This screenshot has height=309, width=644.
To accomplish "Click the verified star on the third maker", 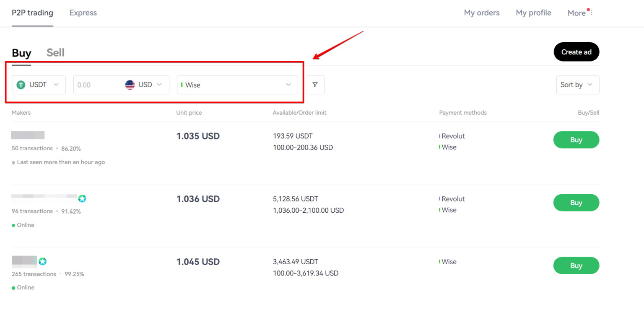I will (x=42, y=261).
